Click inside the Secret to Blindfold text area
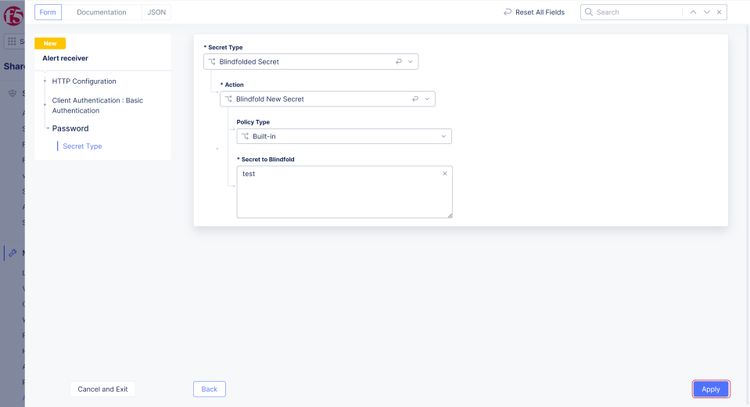The width and height of the screenshot is (750, 407). [x=340, y=195]
